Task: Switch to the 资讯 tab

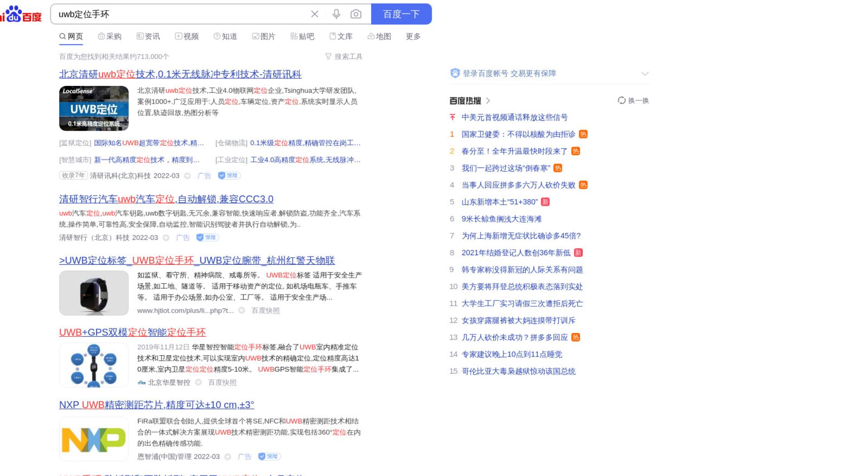Action: click(x=148, y=36)
